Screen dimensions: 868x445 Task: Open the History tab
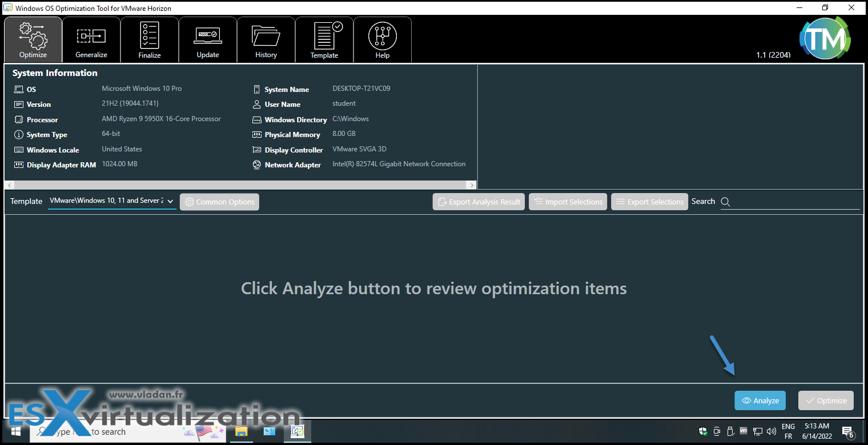pos(266,40)
